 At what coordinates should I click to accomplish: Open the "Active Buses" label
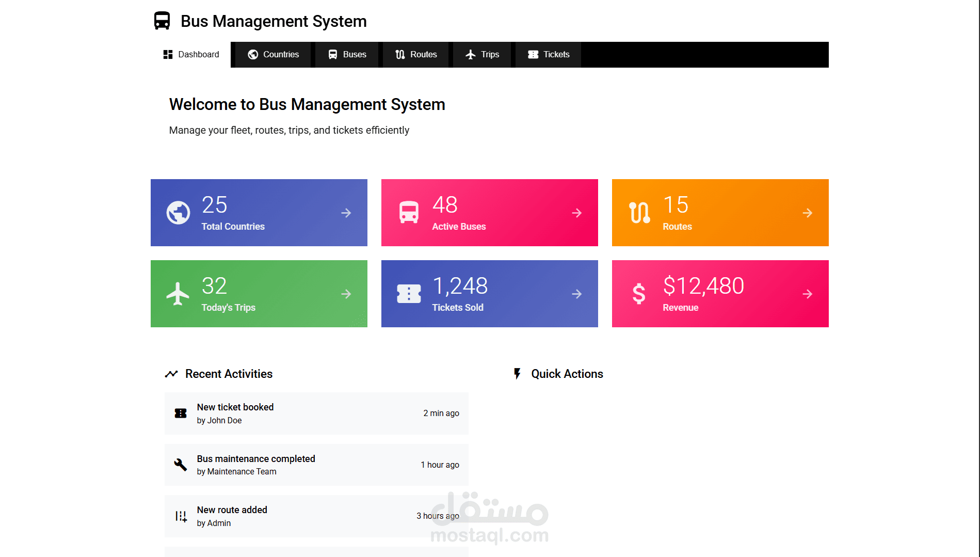coord(459,227)
